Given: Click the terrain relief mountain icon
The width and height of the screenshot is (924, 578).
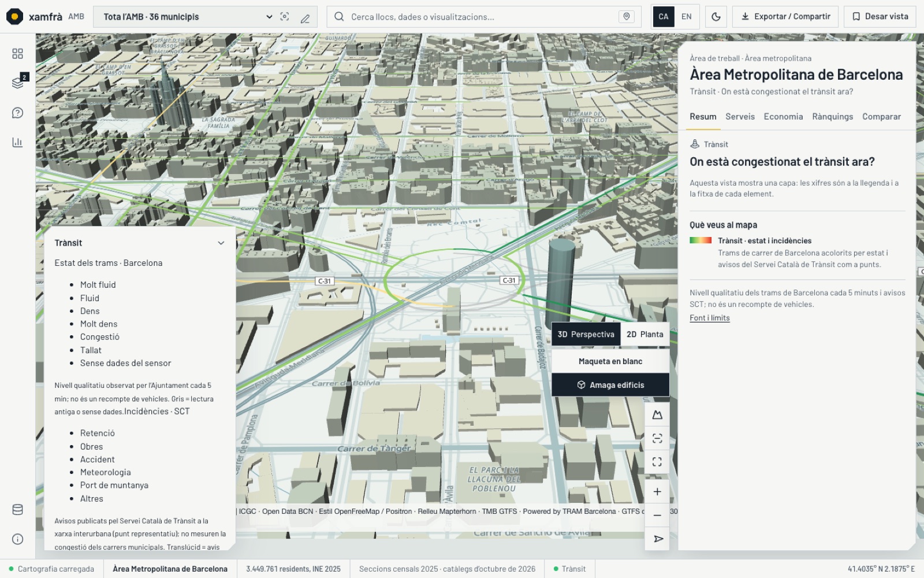Looking at the screenshot, I should tap(657, 415).
